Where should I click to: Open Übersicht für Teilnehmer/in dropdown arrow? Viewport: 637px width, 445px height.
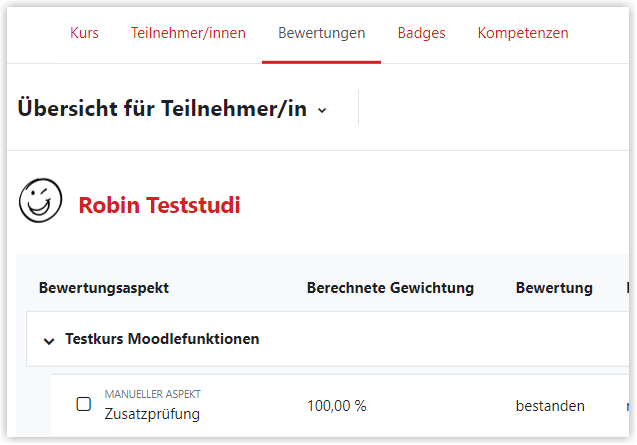coord(322,110)
